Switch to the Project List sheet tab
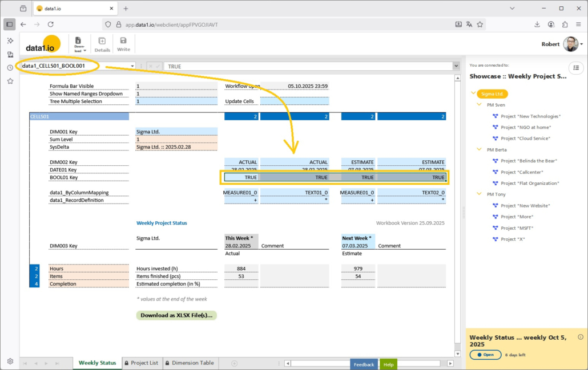Viewport: 588px width, 370px height. click(x=140, y=363)
